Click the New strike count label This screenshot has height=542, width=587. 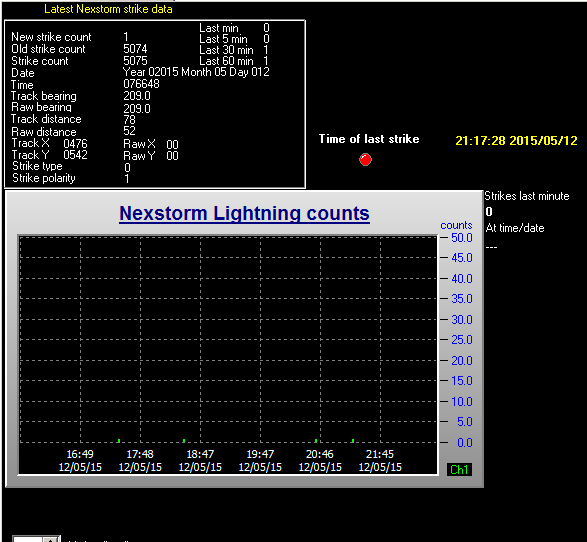(x=51, y=37)
